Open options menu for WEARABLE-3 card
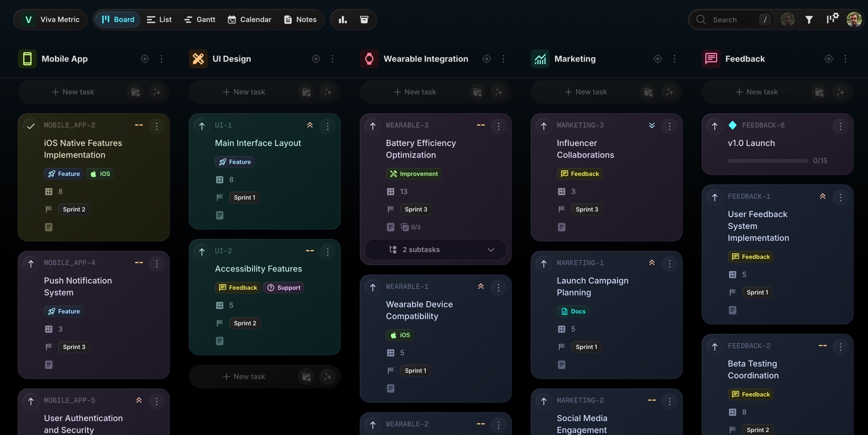868x435 pixels. click(499, 126)
